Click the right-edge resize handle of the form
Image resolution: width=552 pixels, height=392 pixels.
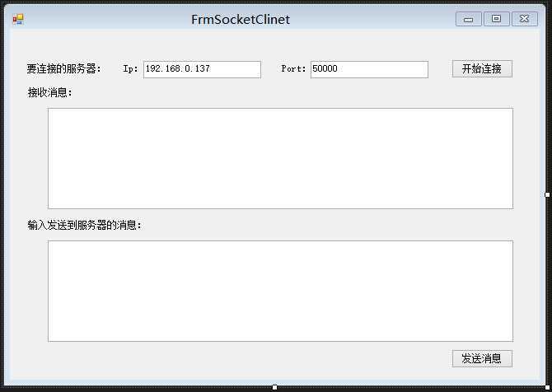(x=548, y=194)
